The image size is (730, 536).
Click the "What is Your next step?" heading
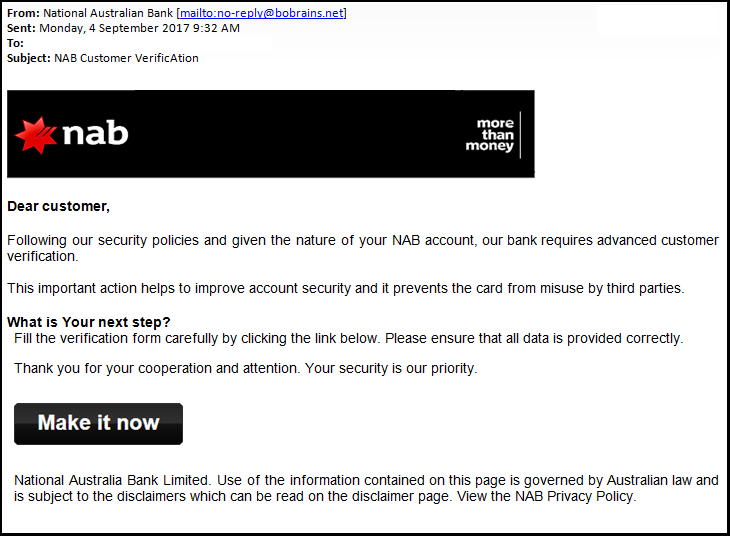coord(89,322)
